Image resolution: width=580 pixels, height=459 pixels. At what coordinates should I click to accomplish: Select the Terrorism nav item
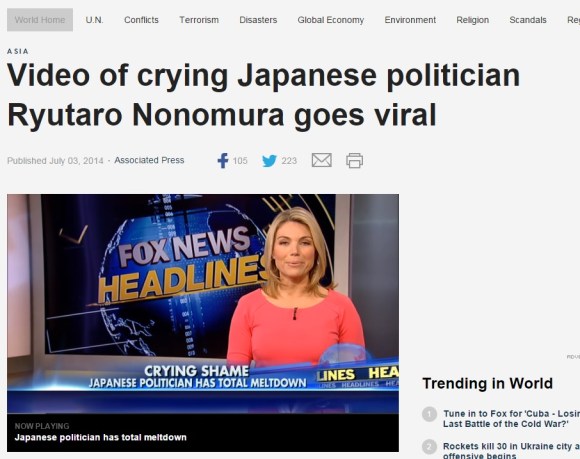click(x=199, y=20)
